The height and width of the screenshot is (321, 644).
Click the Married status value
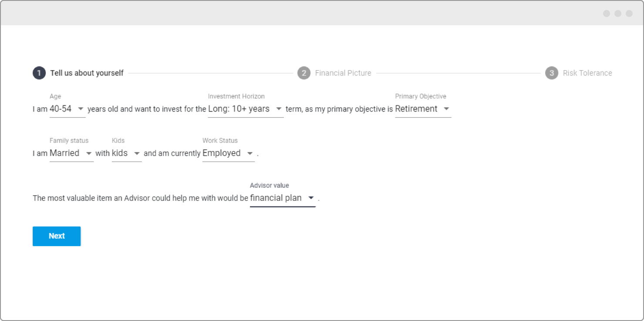[64, 153]
